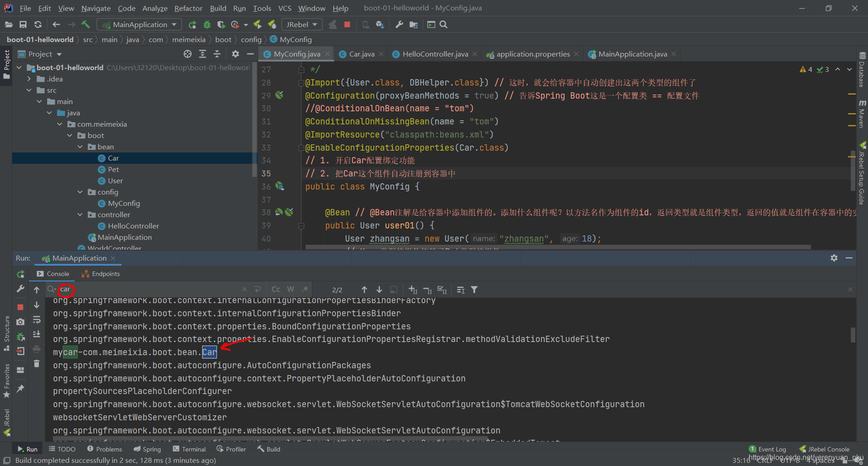Open the VCS menu
This screenshot has width=868, height=466.
[285, 8]
